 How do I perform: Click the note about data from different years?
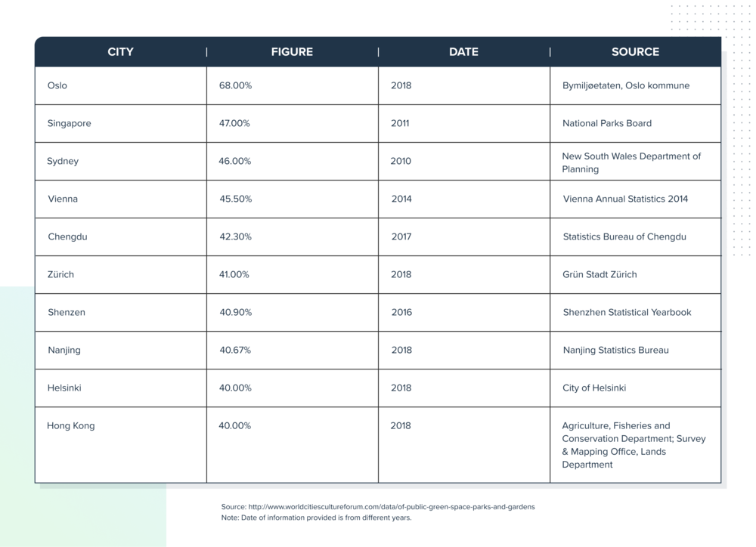pos(316,518)
